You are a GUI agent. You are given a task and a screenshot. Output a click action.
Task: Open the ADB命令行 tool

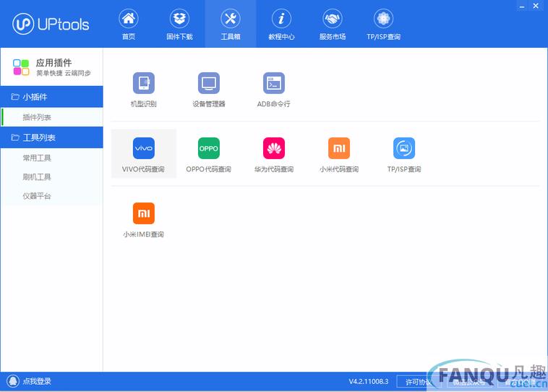coord(274,90)
